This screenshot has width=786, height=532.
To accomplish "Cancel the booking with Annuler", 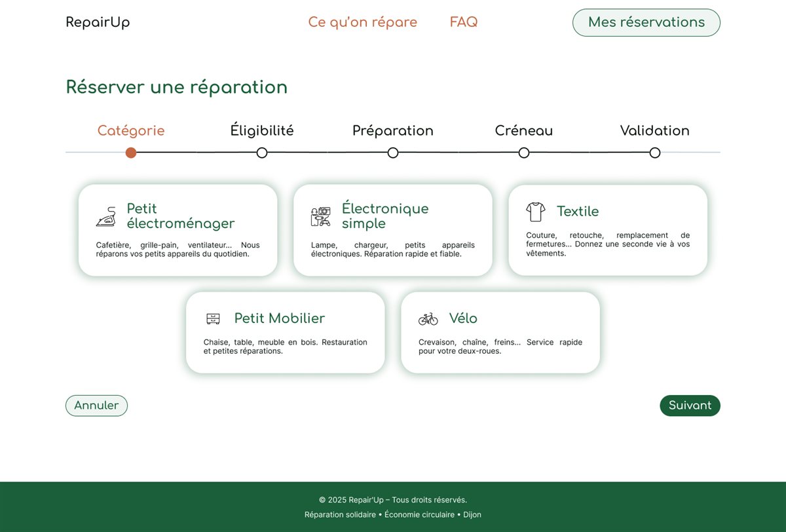I will [x=96, y=406].
